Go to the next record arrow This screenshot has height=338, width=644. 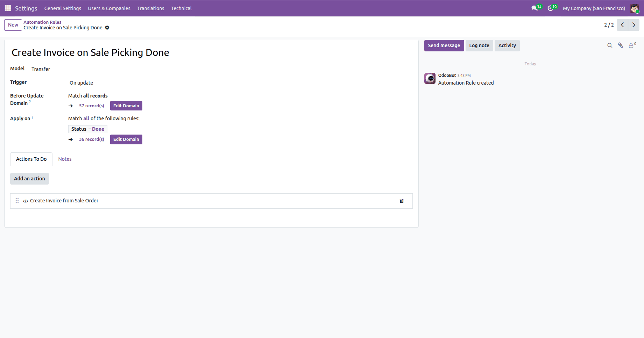[x=634, y=25]
